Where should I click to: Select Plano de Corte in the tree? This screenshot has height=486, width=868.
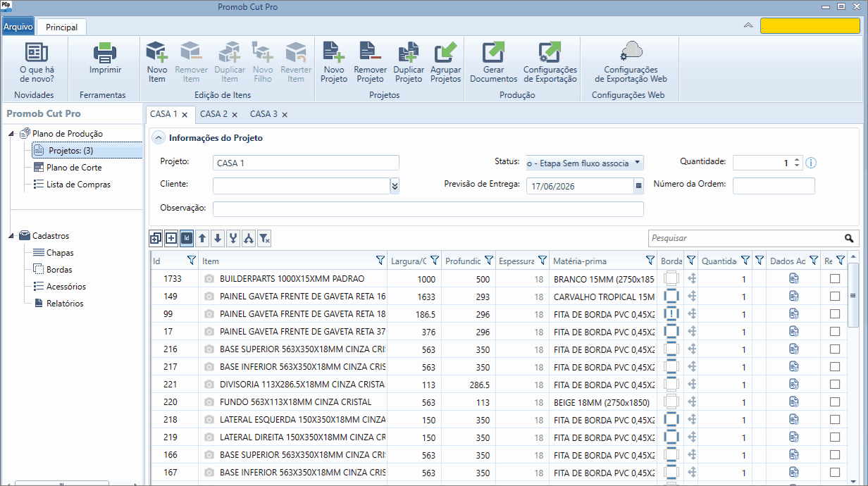coord(74,168)
